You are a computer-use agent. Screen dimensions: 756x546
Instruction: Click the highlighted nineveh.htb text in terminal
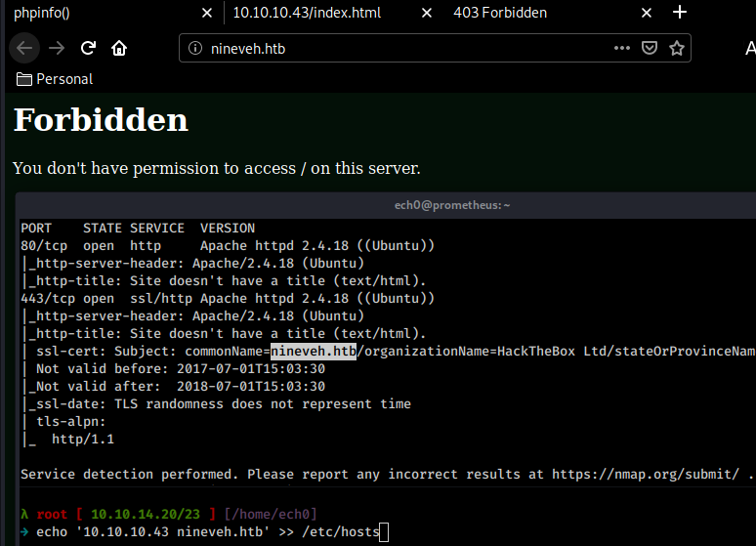313,352
